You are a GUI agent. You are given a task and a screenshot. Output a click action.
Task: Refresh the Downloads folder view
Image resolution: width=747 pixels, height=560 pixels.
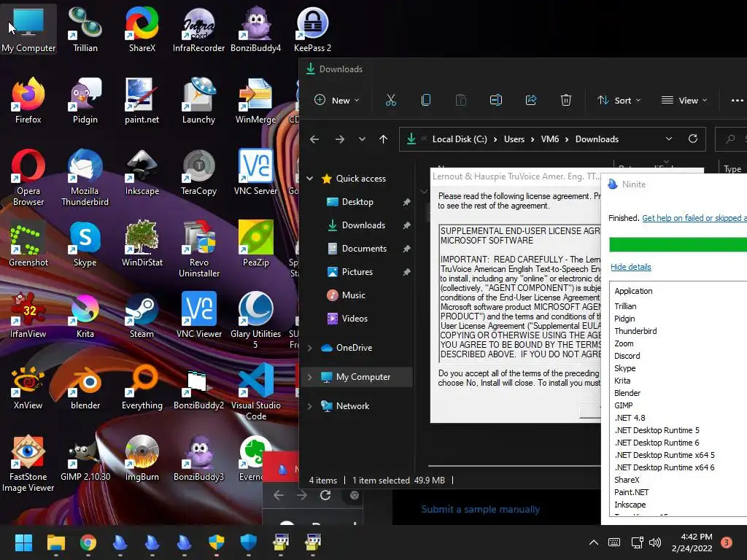(693, 139)
